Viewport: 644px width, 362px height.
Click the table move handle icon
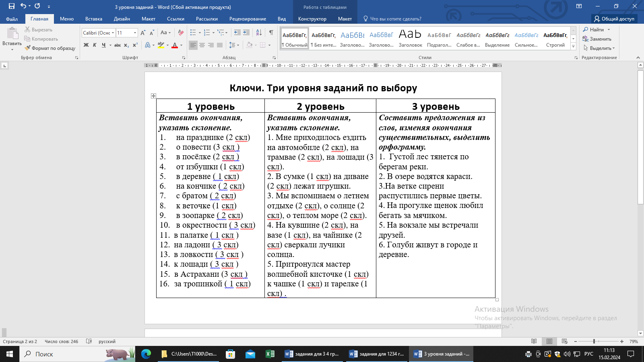point(153,96)
